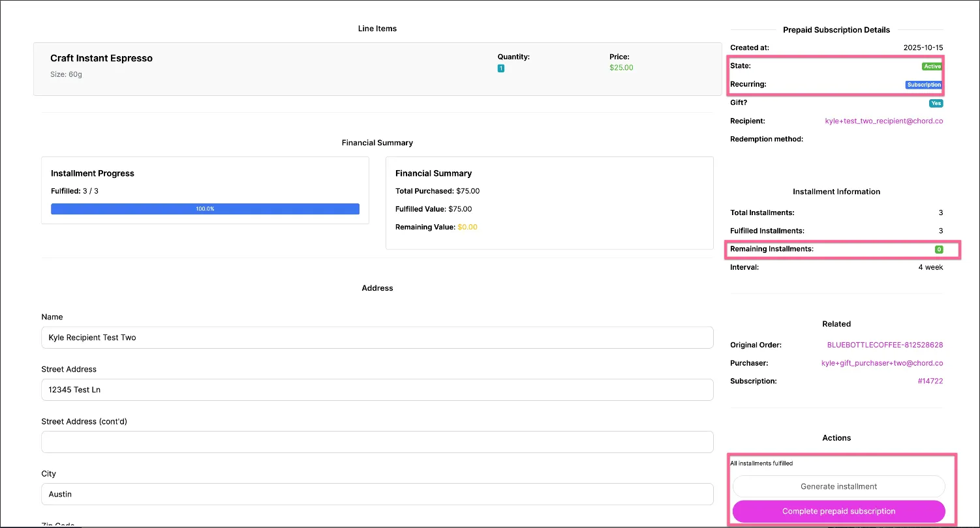Click the green Active state badge
This screenshot has width=980, height=528.
tap(932, 66)
